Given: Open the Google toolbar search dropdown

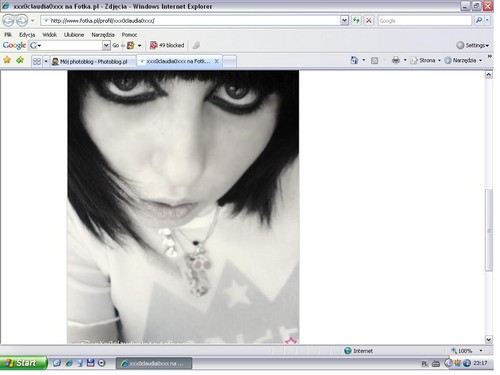Looking at the screenshot, I should point(106,45).
